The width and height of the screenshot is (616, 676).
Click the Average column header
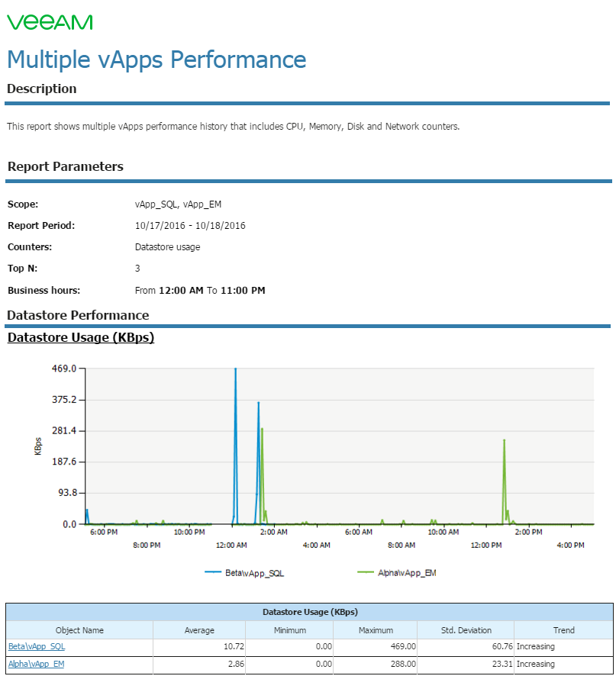(x=199, y=630)
